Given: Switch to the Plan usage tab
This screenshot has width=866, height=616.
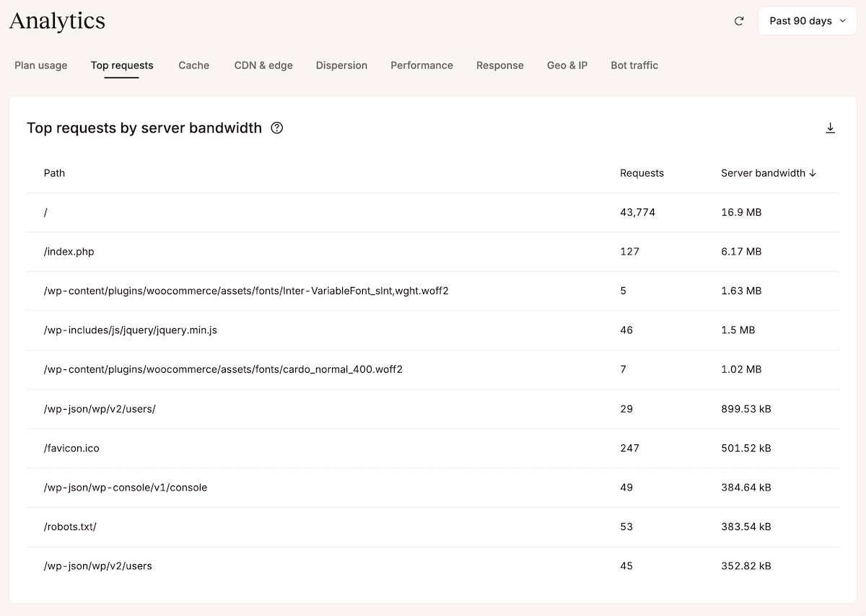Looking at the screenshot, I should click(x=41, y=66).
